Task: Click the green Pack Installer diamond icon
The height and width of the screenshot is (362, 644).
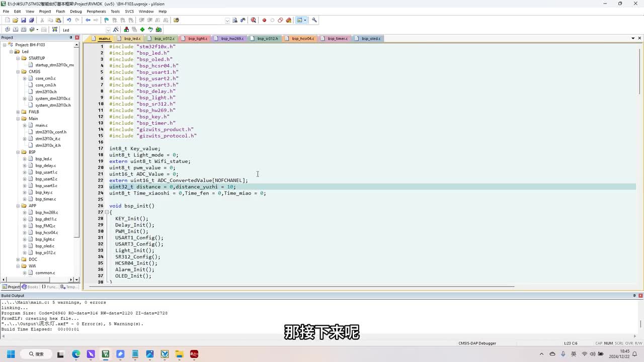Action: tap(142, 30)
